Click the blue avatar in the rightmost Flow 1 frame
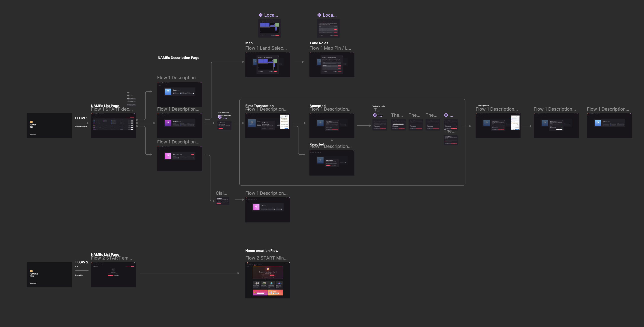 click(x=598, y=123)
